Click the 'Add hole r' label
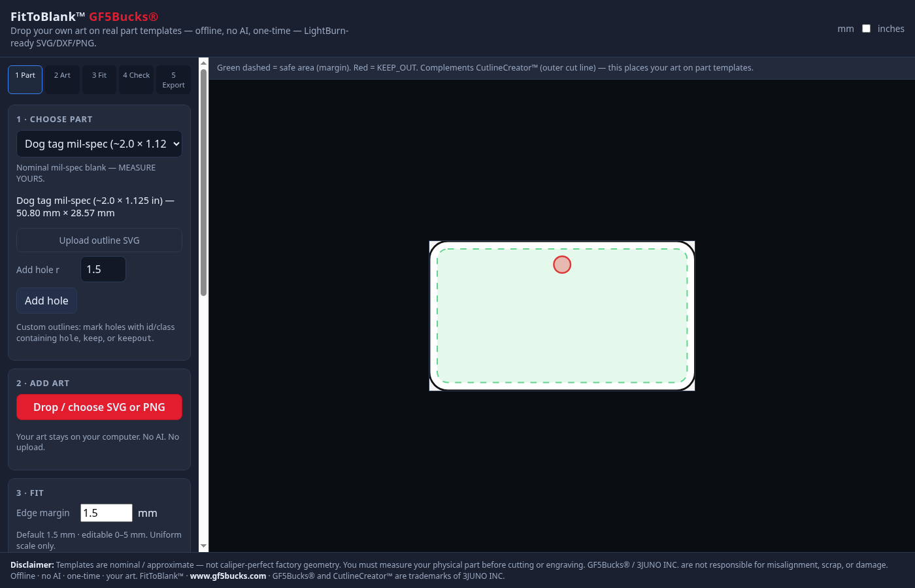This screenshot has width=915, height=588. 38,270
